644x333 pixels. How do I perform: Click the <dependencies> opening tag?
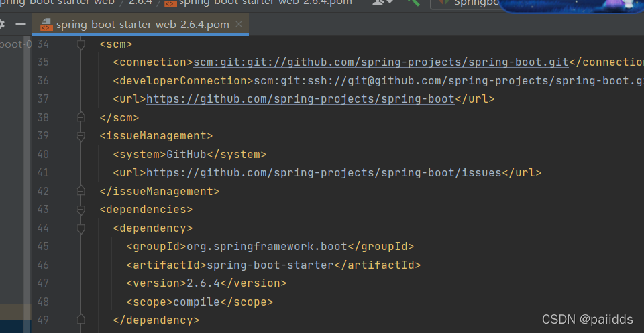[146, 210]
